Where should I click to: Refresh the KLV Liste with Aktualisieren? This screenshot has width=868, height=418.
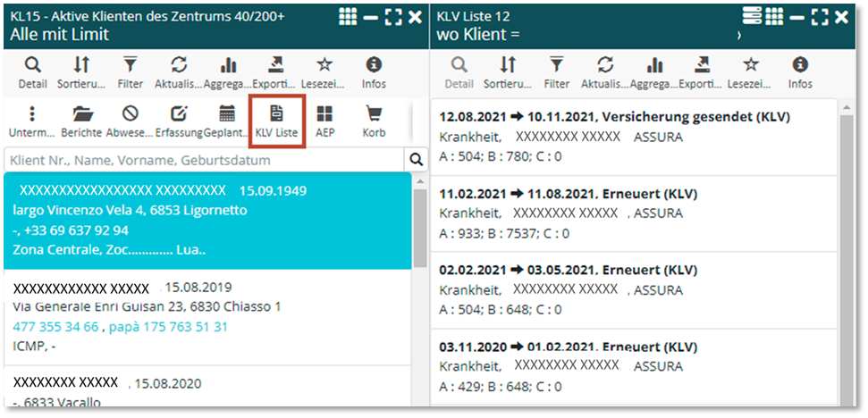[x=605, y=72]
